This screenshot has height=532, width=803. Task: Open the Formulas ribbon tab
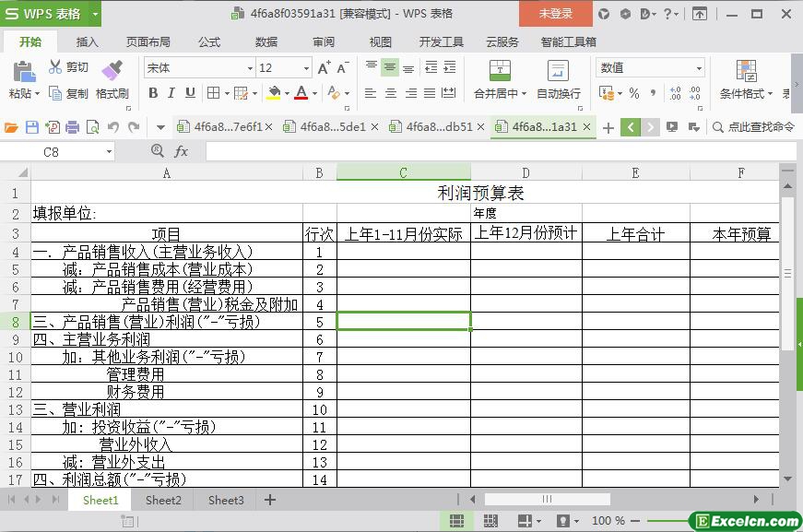click(209, 42)
